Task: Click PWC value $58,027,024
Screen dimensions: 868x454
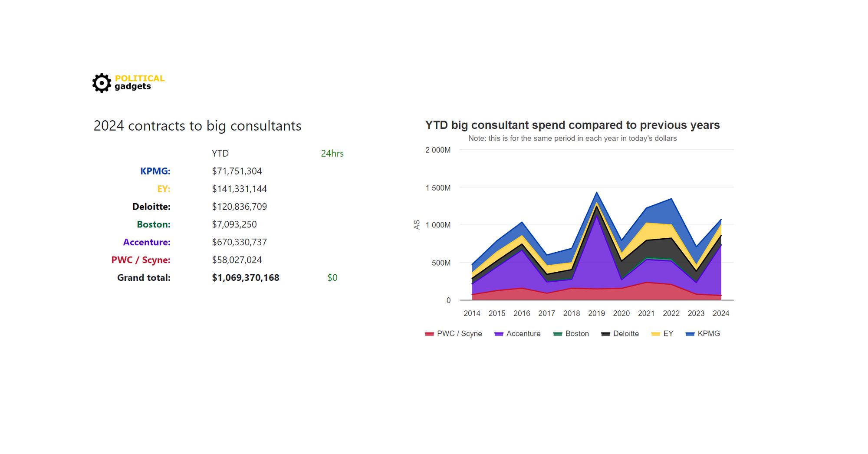Action: tap(237, 260)
